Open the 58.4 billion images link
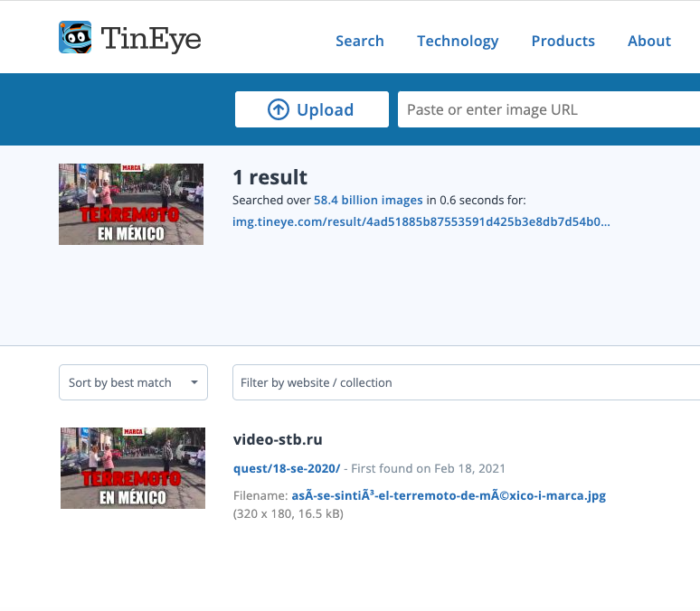The image size is (700, 611). click(x=368, y=200)
